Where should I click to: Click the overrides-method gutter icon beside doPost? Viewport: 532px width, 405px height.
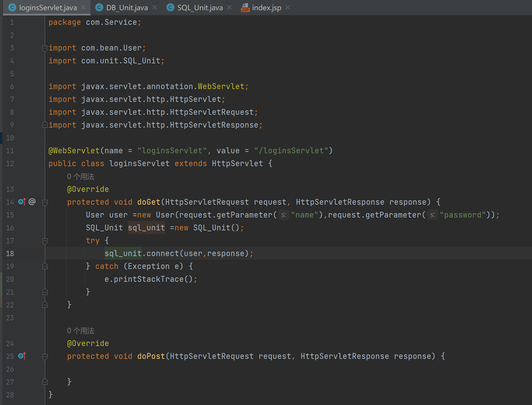22,356
